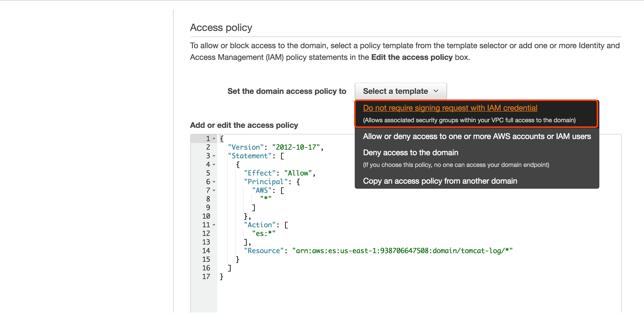Choose Copy an access policy from another domain
This screenshot has width=644, height=313.
pos(440,181)
